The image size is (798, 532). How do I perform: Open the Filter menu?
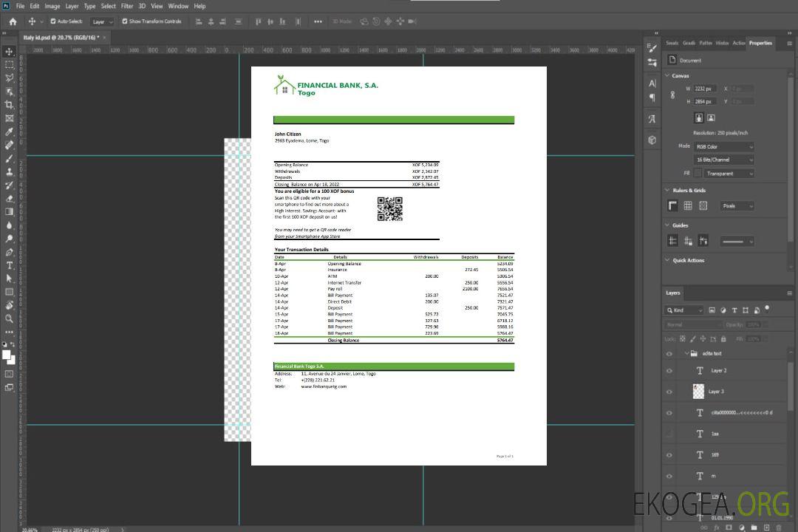pos(127,6)
